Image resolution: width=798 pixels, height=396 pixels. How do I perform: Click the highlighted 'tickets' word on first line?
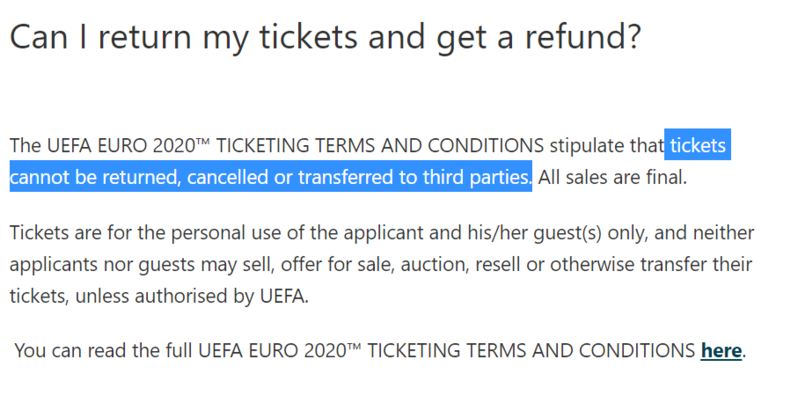(x=698, y=146)
